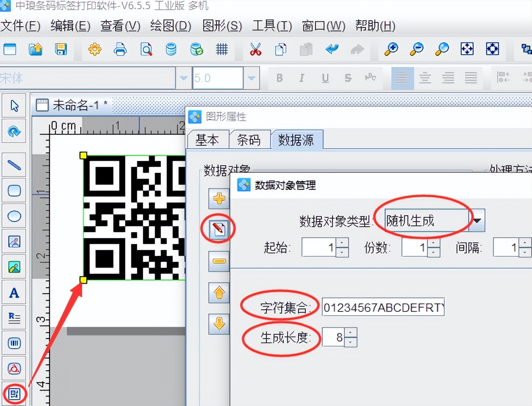The width and height of the screenshot is (532, 406).
Task: Select the text tool labeled A
Action: click(14, 293)
